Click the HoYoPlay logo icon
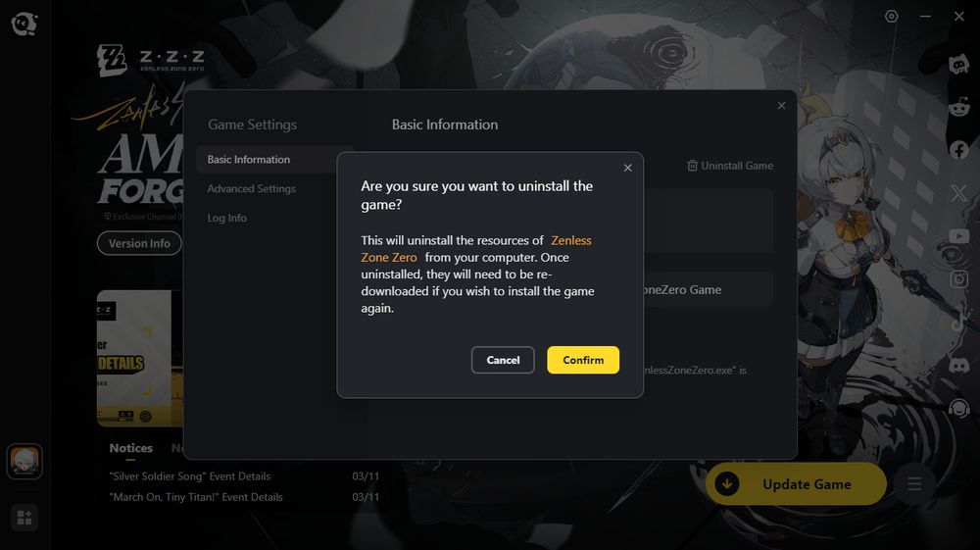 click(24, 24)
